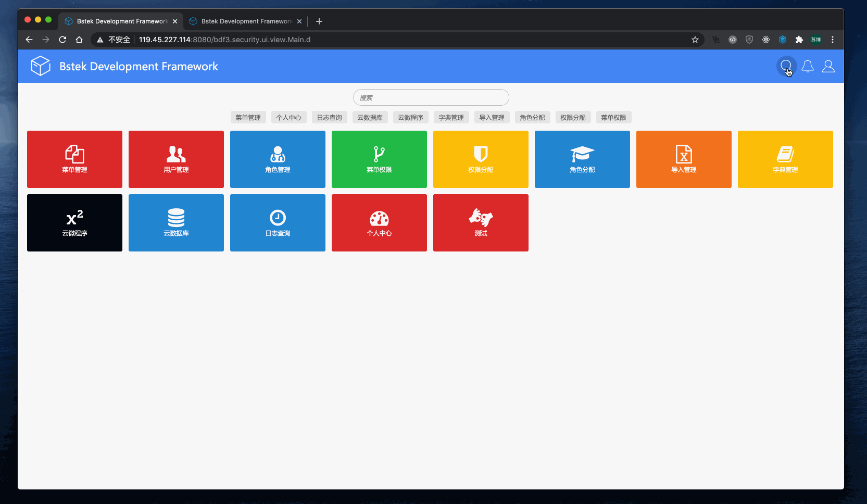
Task: Select the 云数据库 quick tag
Action: click(x=370, y=118)
